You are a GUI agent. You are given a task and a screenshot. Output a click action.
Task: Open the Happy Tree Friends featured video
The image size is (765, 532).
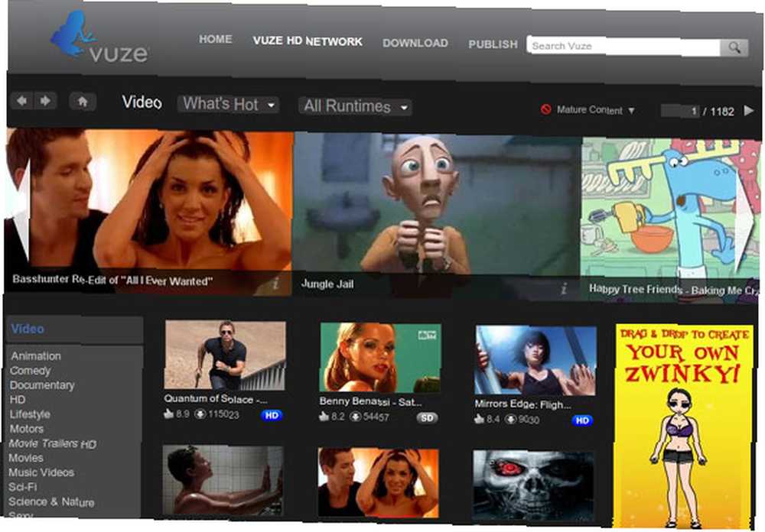pyautogui.click(x=670, y=220)
